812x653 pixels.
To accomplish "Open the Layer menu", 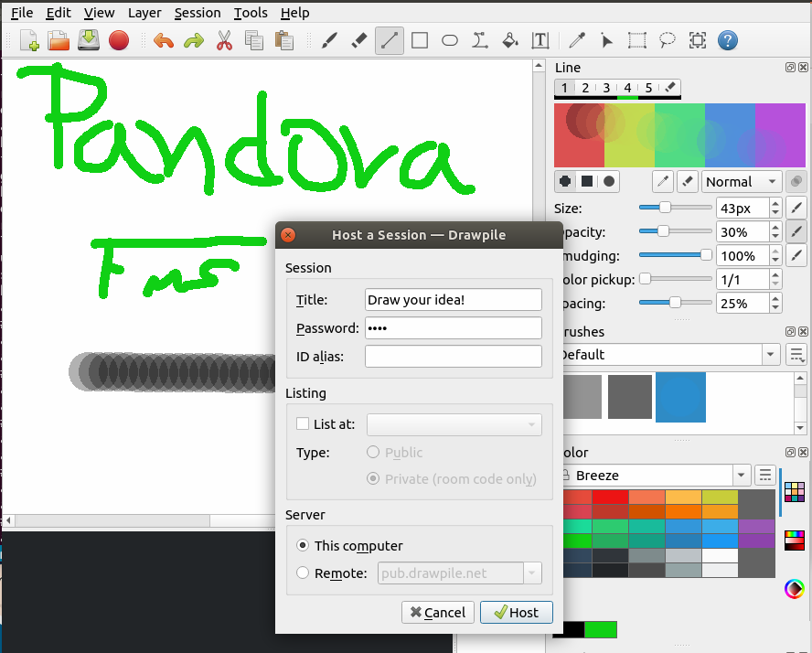I will [144, 13].
